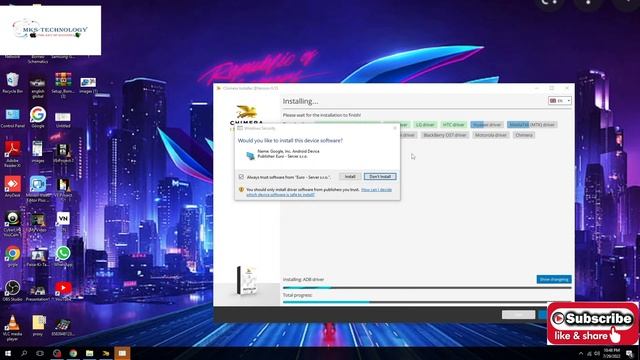Open the VLC media player desktop icon
Viewport: 640px width, 360px height.
(x=12, y=328)
